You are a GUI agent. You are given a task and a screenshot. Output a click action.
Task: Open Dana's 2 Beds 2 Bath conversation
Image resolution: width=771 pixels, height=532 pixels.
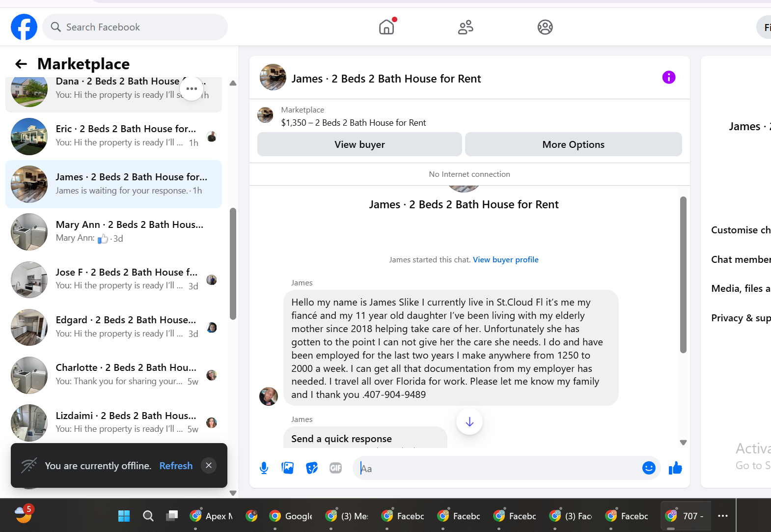click(113, 94)
